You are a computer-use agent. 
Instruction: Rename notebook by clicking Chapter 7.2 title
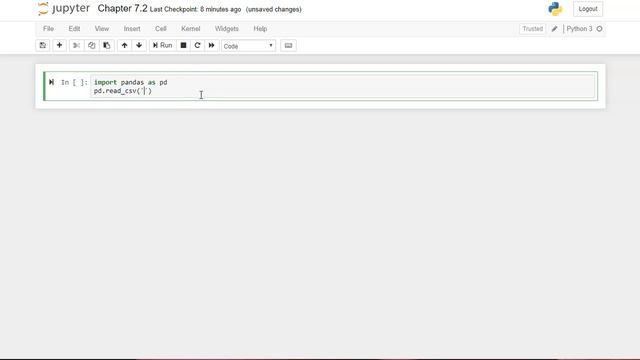point(122,9)
